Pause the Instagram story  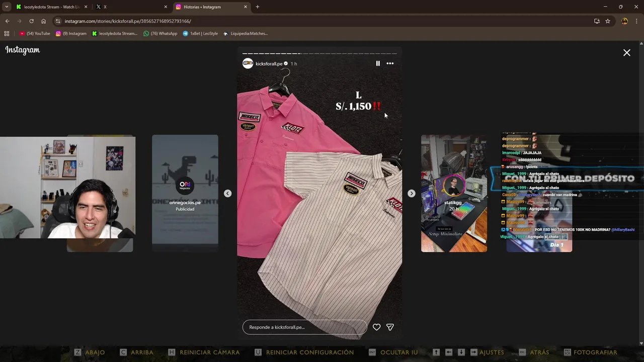click(378, 63)
